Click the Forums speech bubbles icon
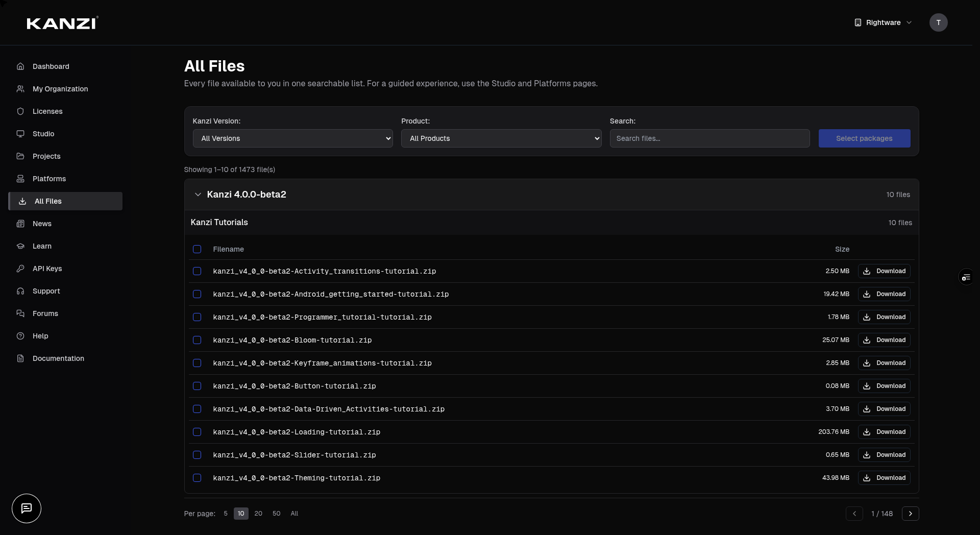980x535 pixels. click(20, 313)
